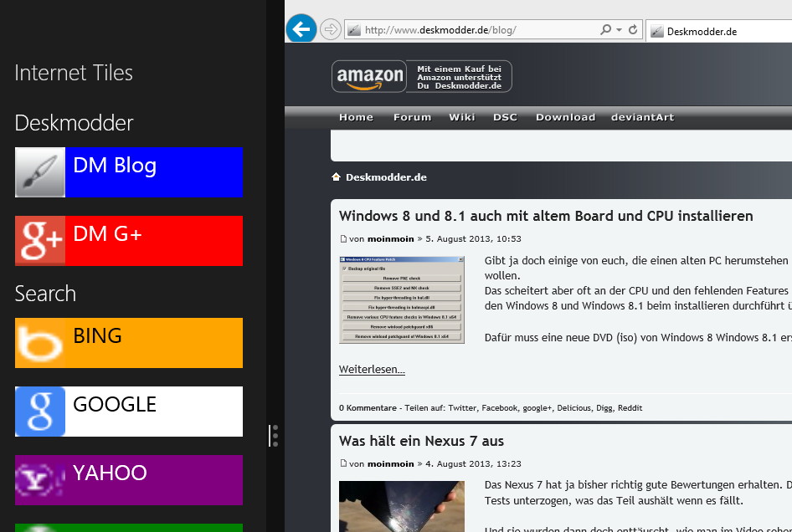Click the paintbrush icon on DM Blog tile
The image size is (792, 532).
[x=40, y=172]
